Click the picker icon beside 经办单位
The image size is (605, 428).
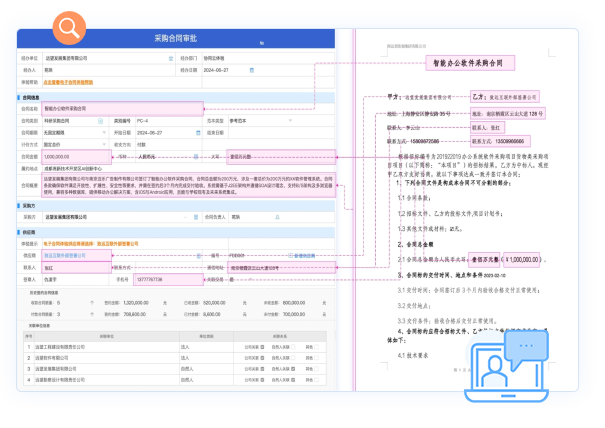tap(169, 59)
